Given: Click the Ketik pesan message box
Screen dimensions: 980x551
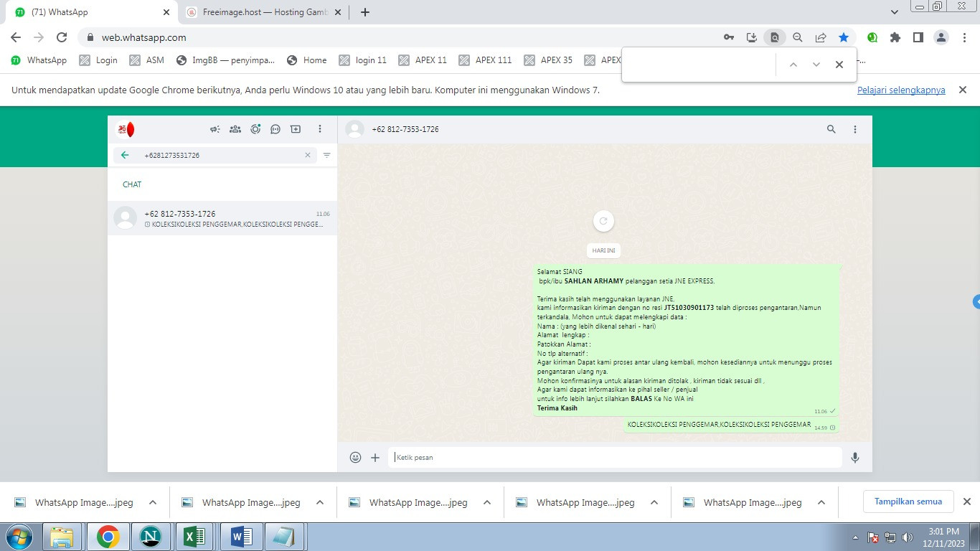Looking at the screenshot, I should (615, 457).
